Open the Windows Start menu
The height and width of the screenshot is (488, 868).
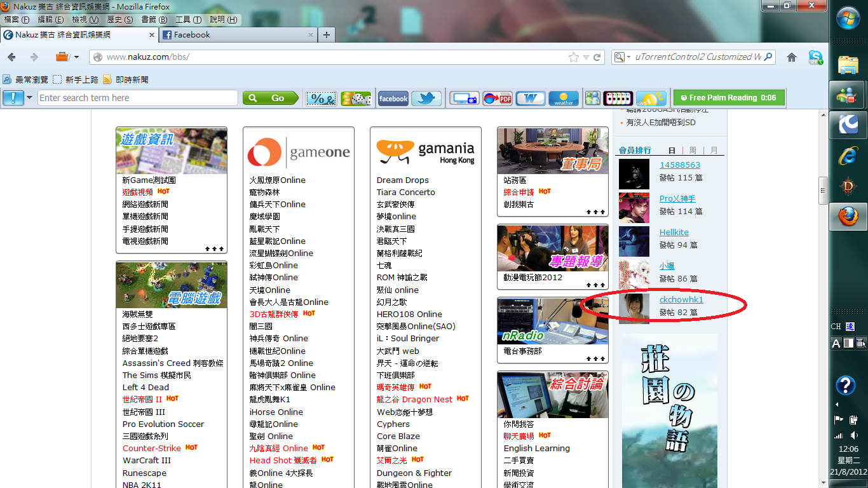[x=848, y=17]
